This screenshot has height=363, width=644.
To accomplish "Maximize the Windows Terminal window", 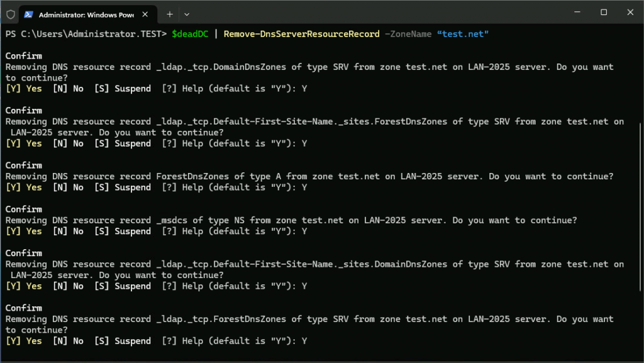I will point(604,12).
